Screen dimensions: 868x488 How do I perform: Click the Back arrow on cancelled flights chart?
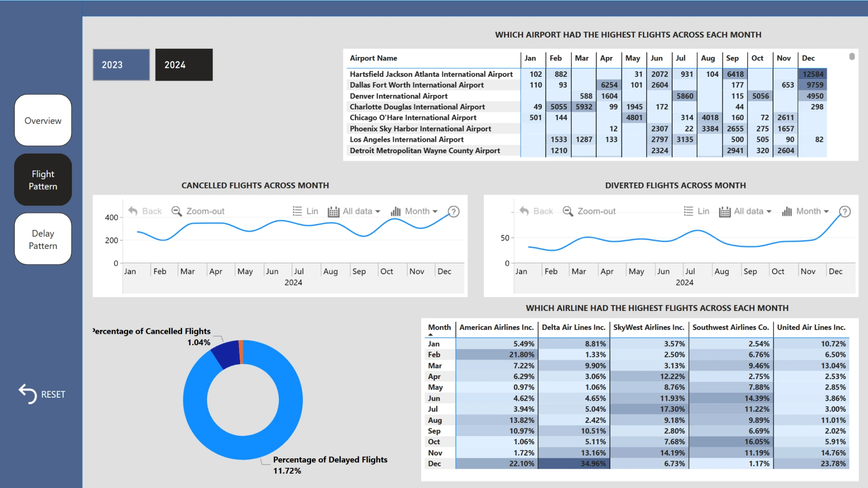[133, 211]
